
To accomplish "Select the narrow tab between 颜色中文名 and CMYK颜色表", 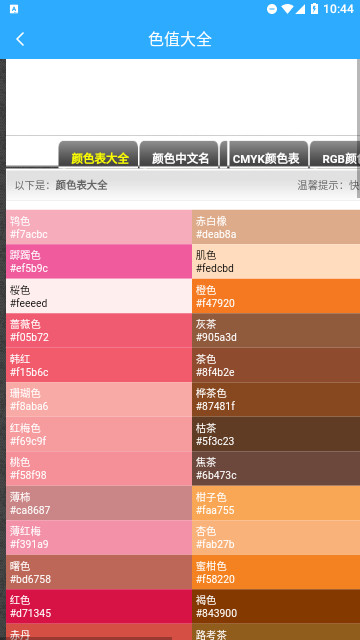I will [x=224, y=154].
